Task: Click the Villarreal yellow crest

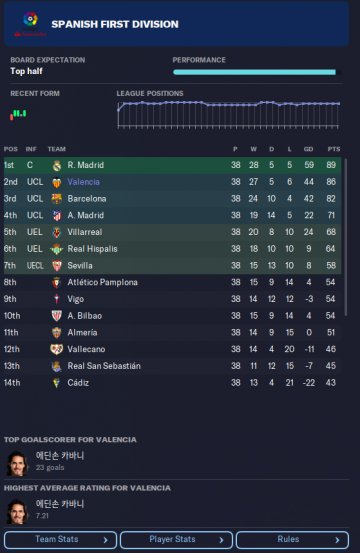Action: pos(56,232)
